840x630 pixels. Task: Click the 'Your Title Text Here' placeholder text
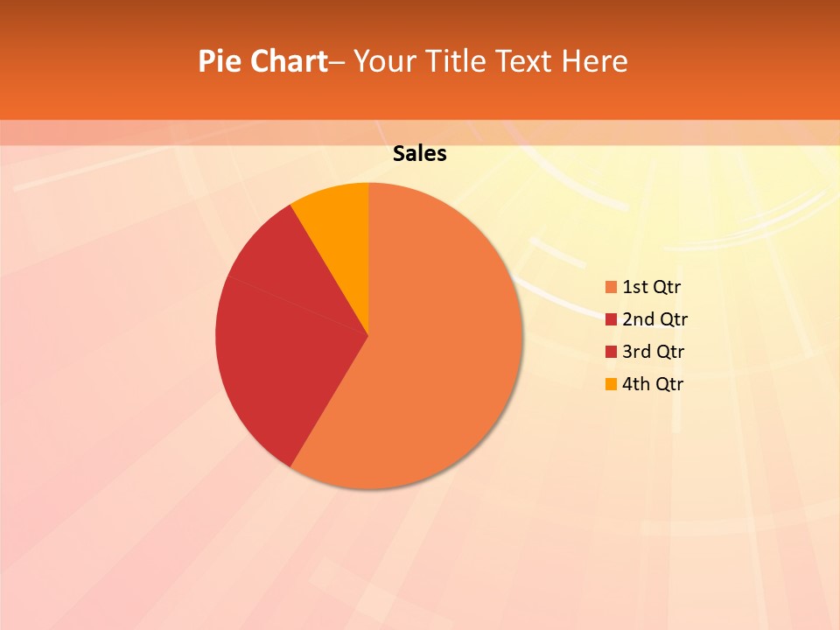[x=490, y=61]
